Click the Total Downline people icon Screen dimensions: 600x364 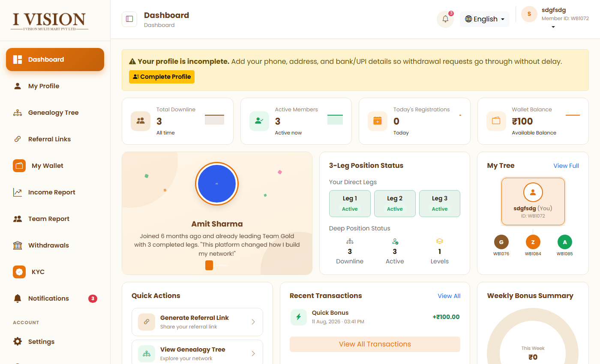[x=141, y=121]
